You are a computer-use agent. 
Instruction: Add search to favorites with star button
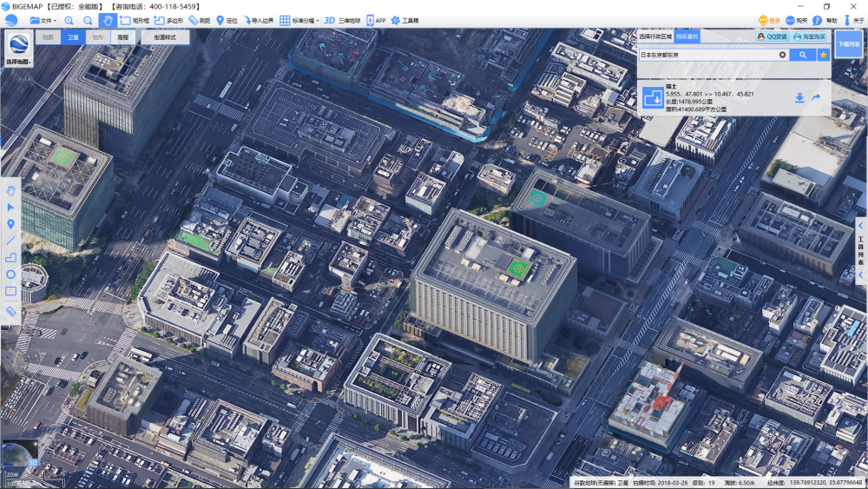pyautogui.click(x=823, y=55)
